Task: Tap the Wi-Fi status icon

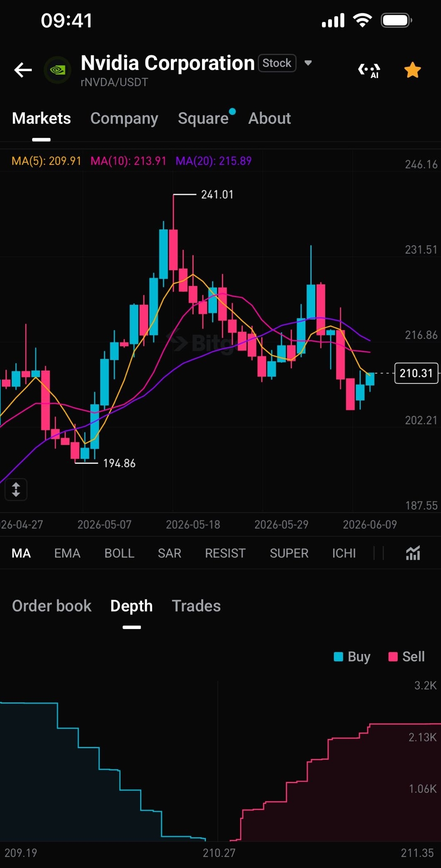Action: coord(362,20)
